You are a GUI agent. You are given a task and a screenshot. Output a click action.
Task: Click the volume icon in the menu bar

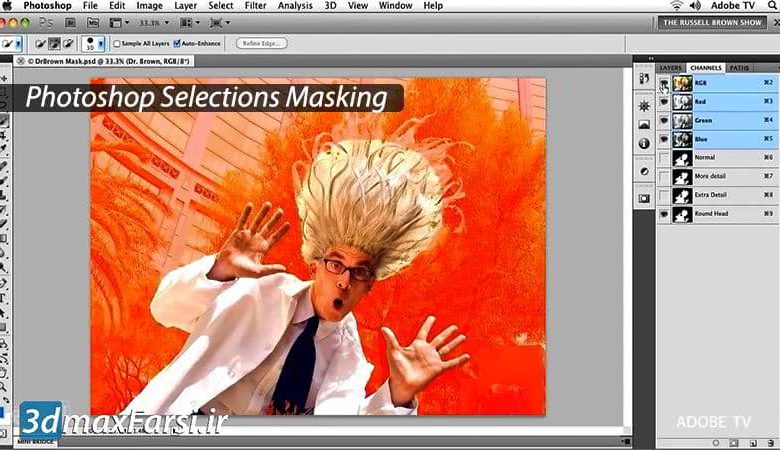[x=695, y=5]
